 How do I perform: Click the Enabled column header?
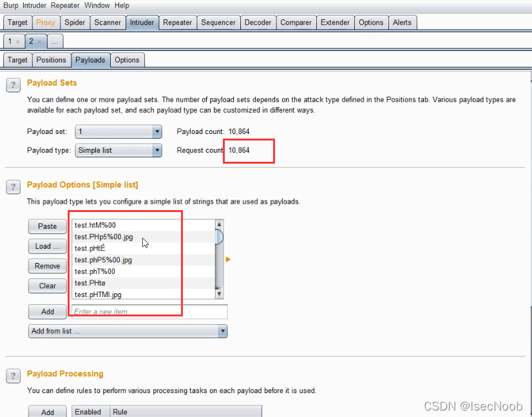tap(91, 412)
